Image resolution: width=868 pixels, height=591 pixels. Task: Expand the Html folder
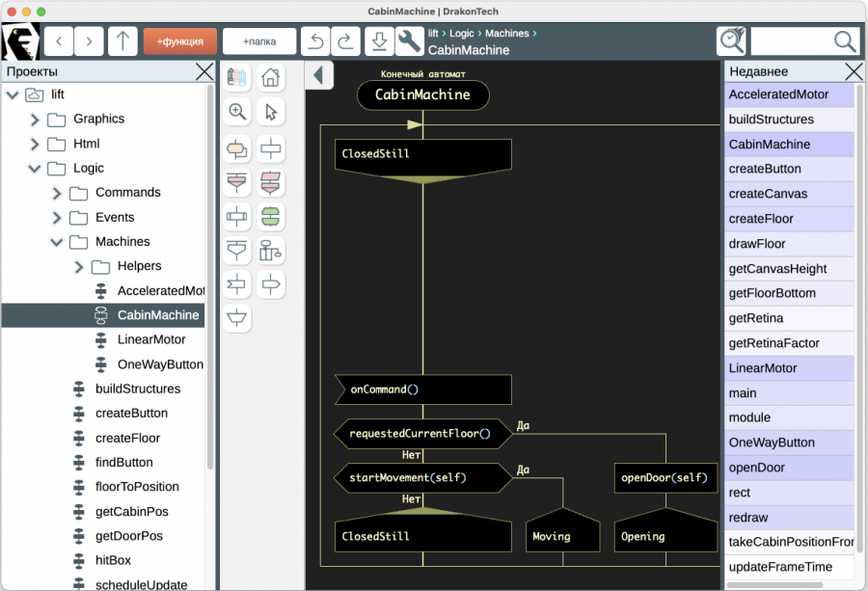pos(35,144)
